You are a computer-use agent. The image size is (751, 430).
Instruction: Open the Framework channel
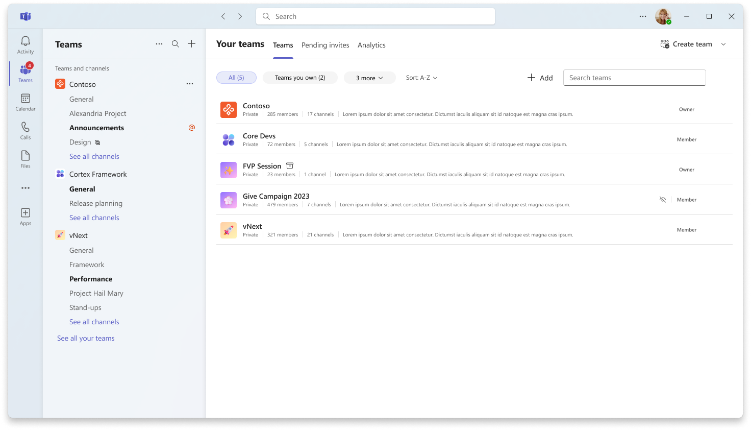[87, 264]
